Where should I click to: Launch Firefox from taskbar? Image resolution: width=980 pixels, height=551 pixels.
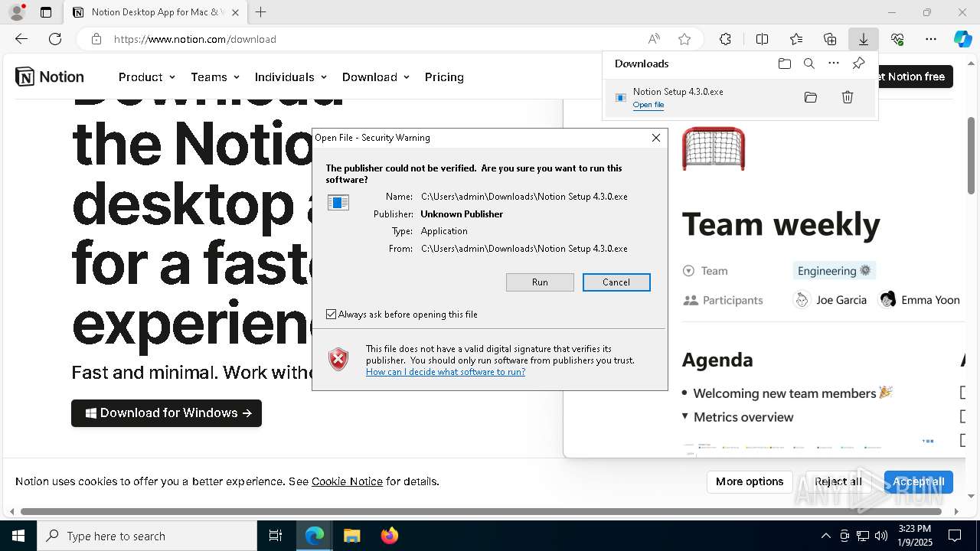click(389, 536)
